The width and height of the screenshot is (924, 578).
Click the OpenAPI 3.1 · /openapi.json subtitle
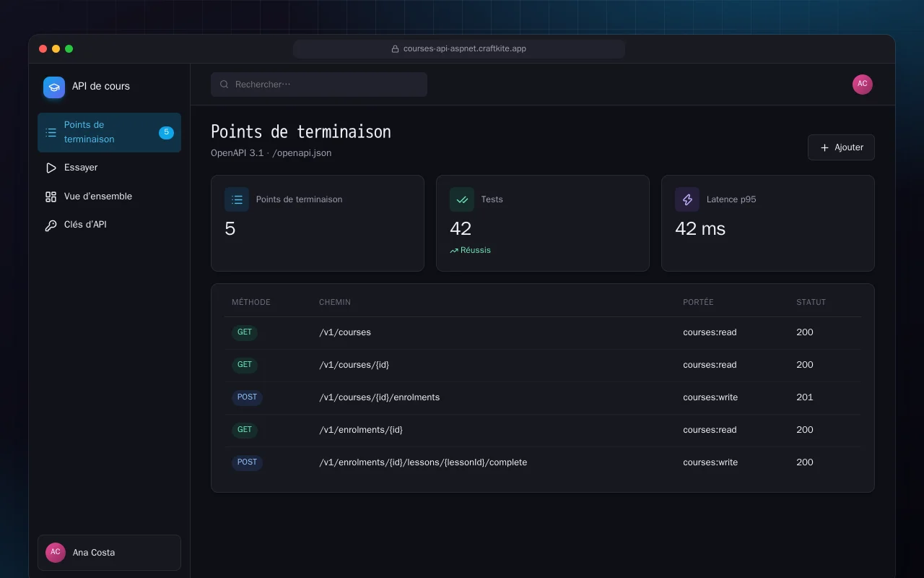[271, 153]
